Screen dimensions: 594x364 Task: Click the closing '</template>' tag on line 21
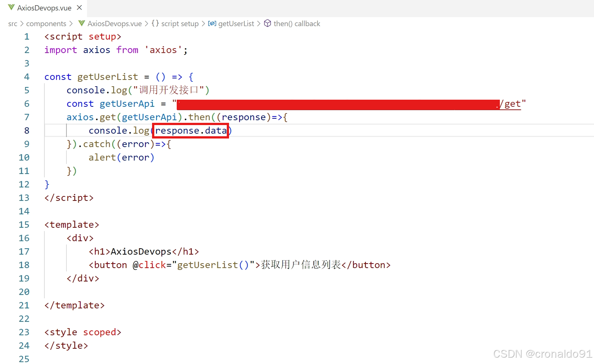coord(75,305)
